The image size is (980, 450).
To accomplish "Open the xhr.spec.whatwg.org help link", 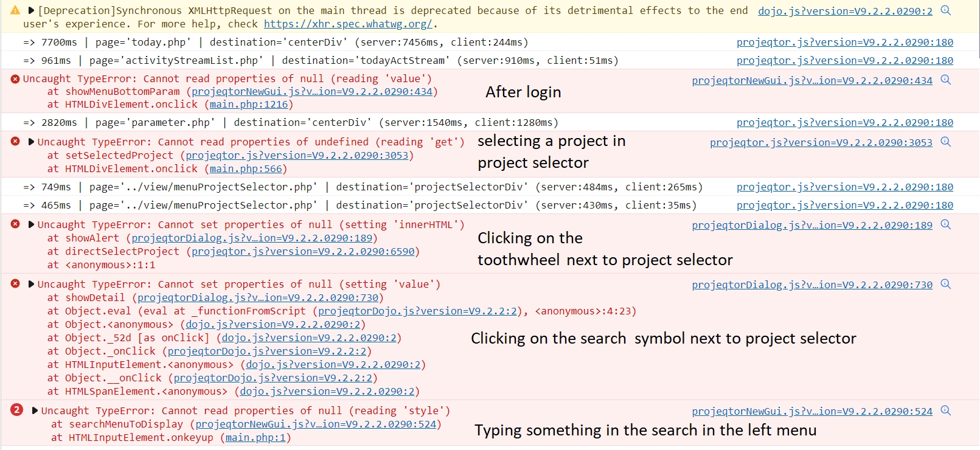I will point(348,24).
